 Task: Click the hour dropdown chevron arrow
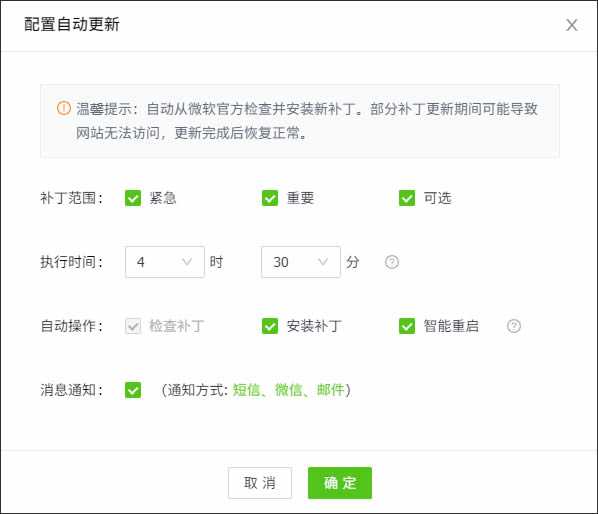[x=187, y=262]
